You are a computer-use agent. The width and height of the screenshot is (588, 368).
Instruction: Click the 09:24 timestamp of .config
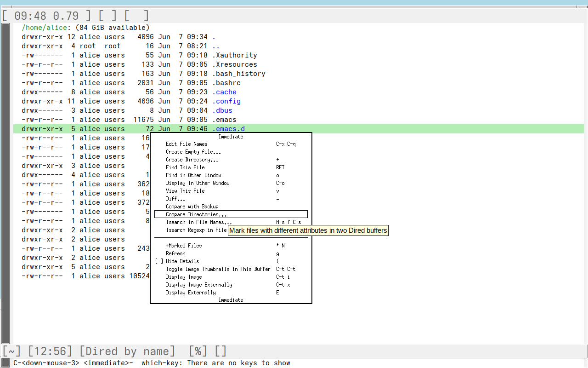[x=197, y=101]
